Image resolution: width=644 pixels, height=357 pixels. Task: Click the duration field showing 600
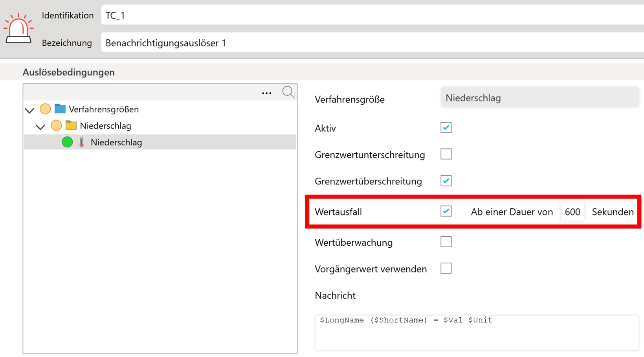(572, 212)
